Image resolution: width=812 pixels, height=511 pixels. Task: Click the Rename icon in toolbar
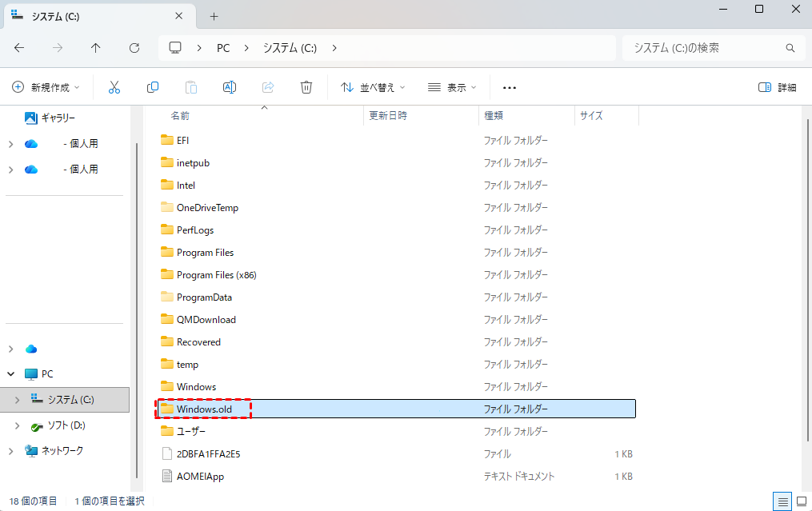[x=229, y=87]
